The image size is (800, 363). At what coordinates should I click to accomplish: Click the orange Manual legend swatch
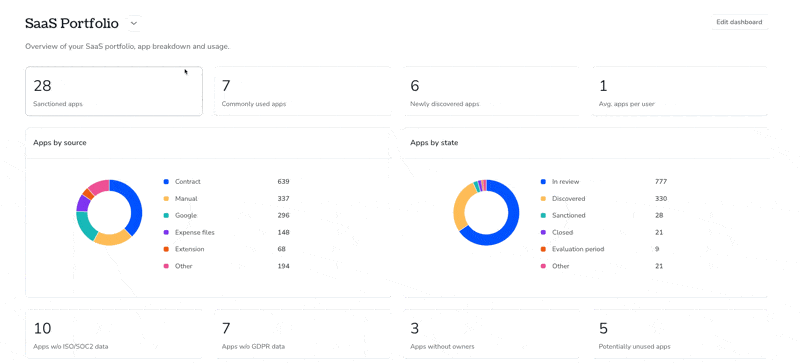click(x=166, y=199)
